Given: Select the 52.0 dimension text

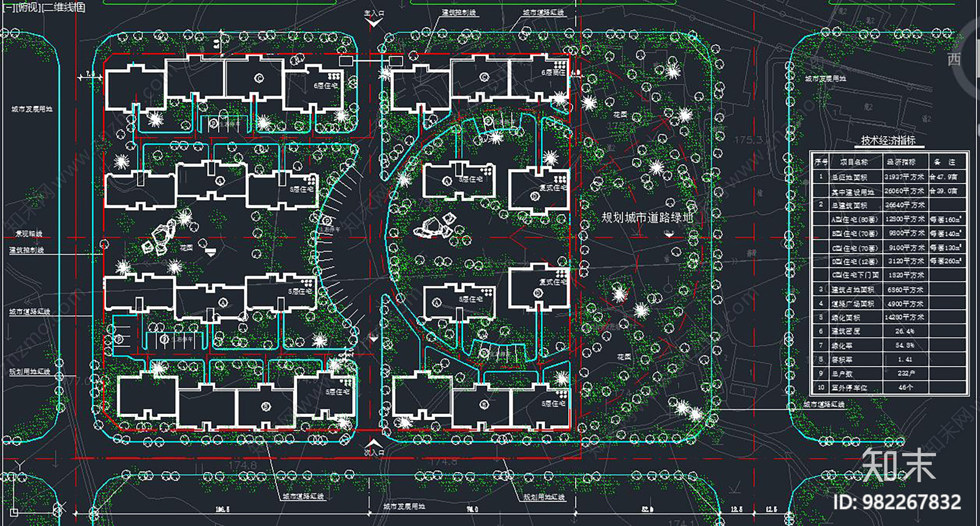Looking at the screenshot, I should coord(647,509).
